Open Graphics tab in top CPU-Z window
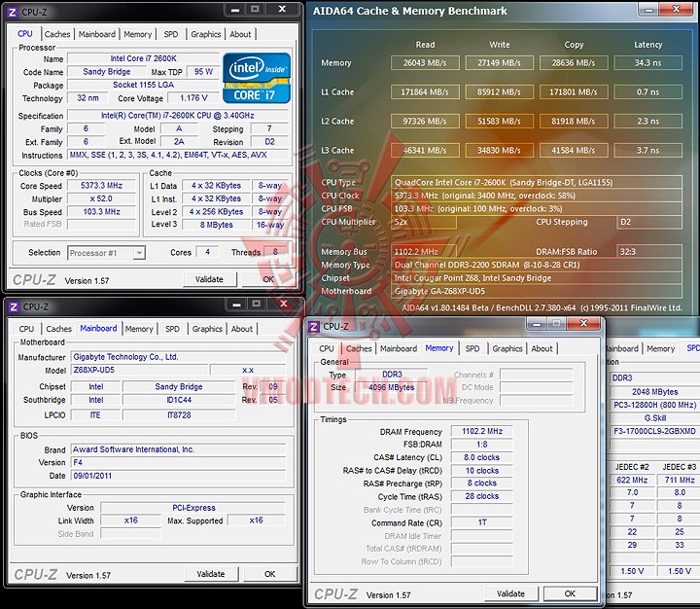Image resolution: width=700 pixels, height=609 pixels. 206,34
